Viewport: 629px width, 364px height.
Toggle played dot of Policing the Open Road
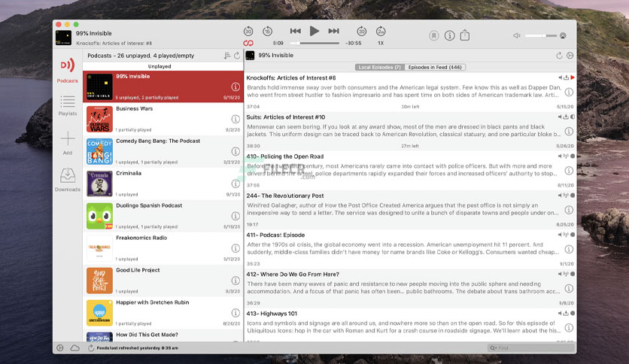pyautogui.click(x=573, y=156)
